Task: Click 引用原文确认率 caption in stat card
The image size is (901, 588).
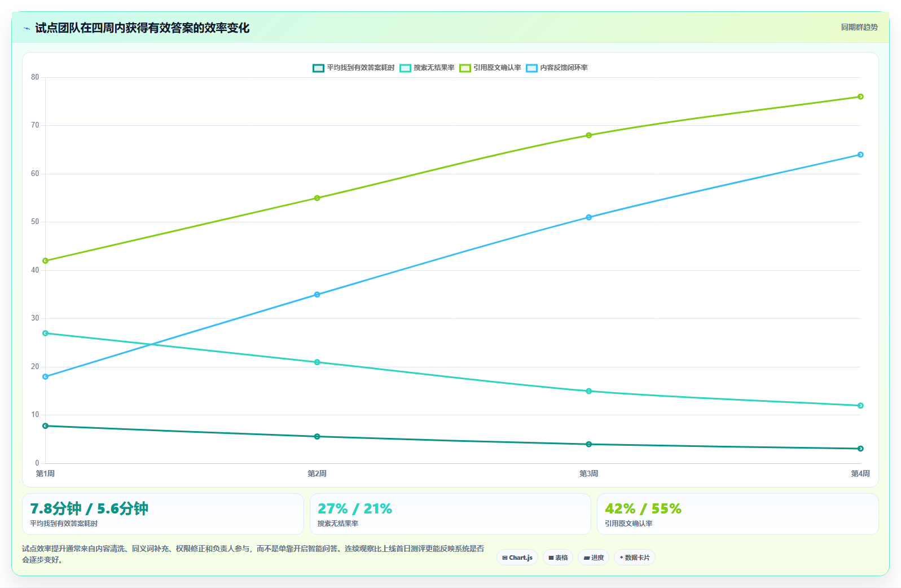Action: 628,524
